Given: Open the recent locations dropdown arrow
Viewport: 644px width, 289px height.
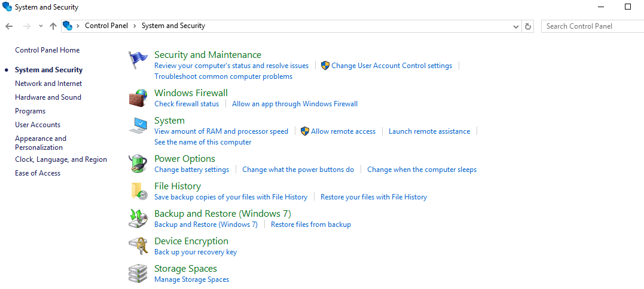Looking at the screenshot, I should (41, 26).
